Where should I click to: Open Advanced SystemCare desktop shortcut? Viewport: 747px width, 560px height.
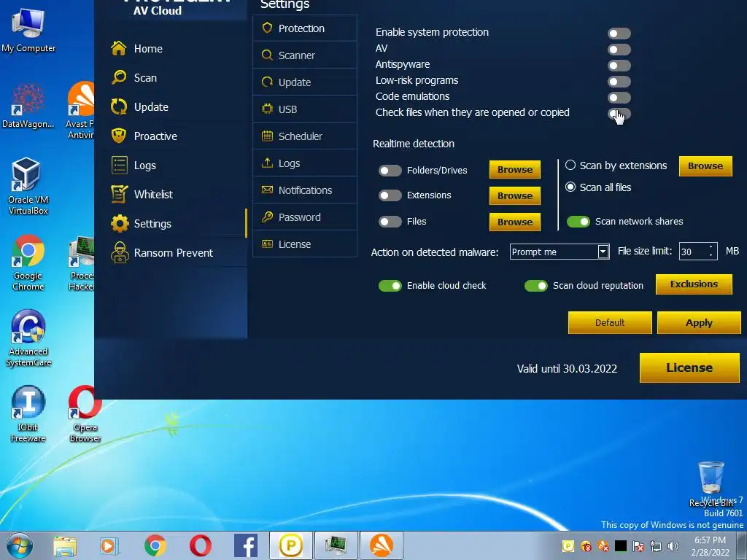[28, 338]
